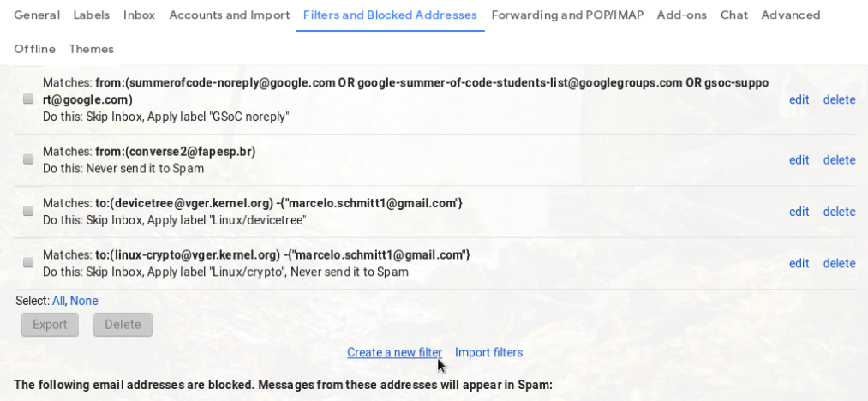
Task: Click the Import filters link
Action: (488, 352)
